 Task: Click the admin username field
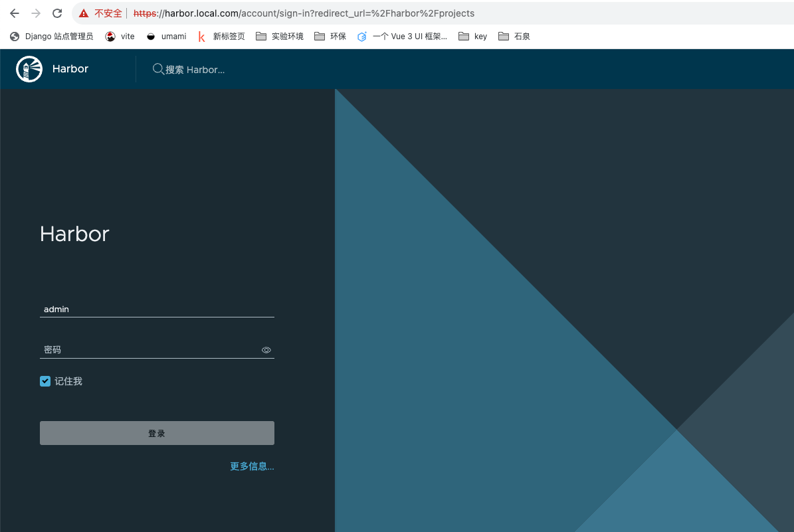point(157,310)
